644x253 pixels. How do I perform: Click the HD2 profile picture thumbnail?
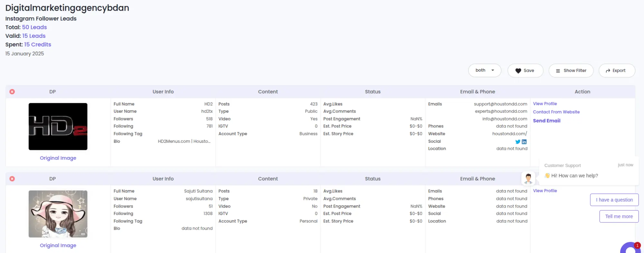point(58,127)
